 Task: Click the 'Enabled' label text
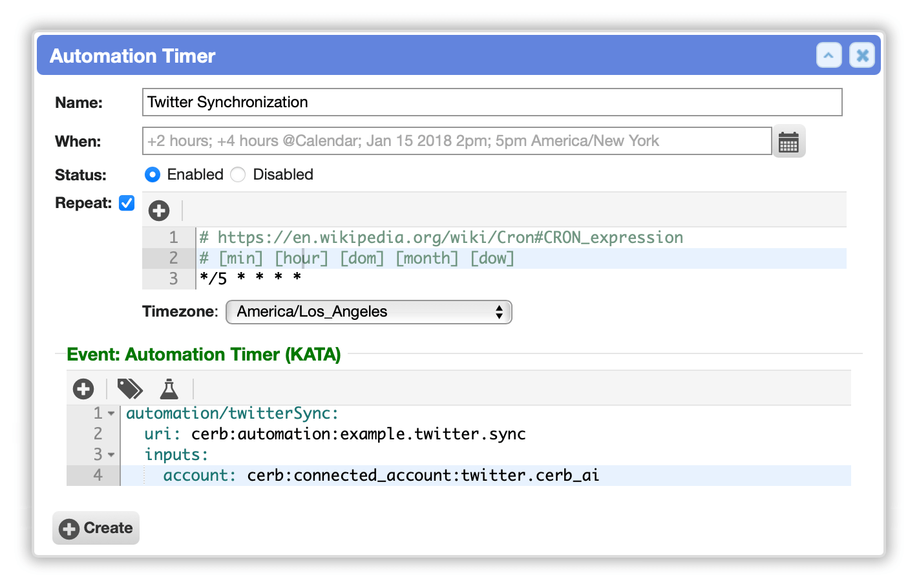coord(195,174)
